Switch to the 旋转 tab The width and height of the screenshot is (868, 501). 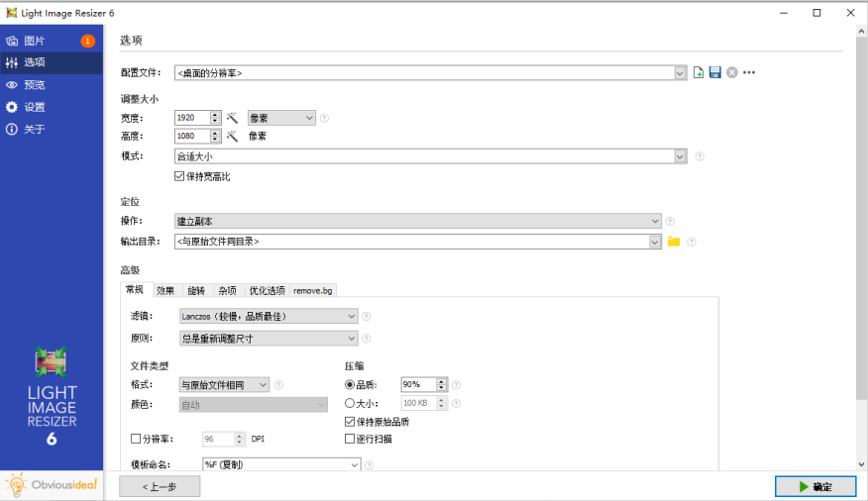pos(196,291)
